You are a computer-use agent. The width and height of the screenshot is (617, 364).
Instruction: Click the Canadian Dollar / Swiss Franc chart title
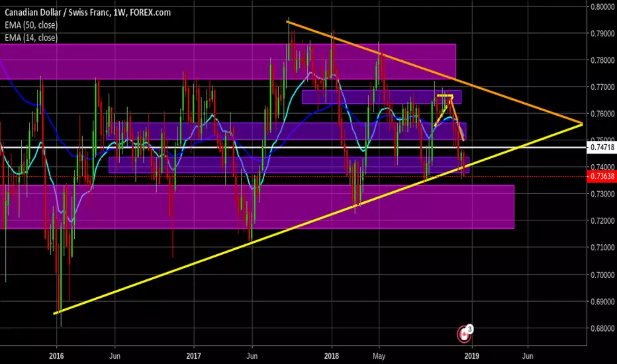click(87, 13)
